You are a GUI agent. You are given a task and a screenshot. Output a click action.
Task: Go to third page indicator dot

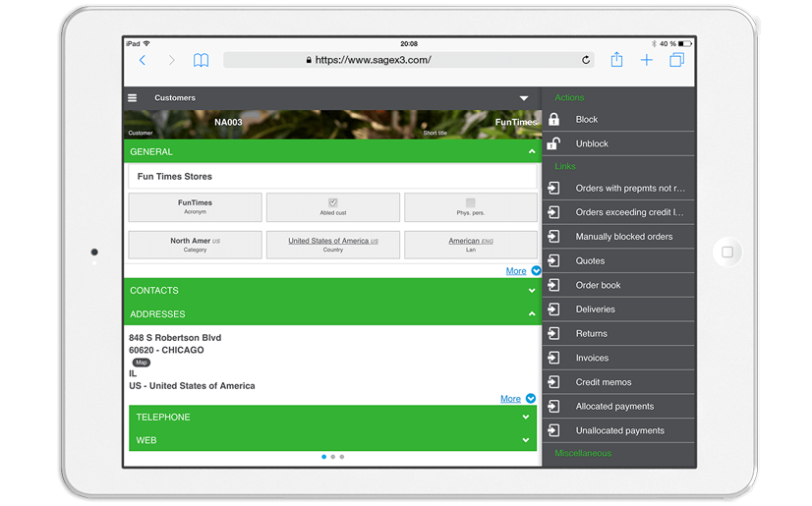(x=342, y=457)
